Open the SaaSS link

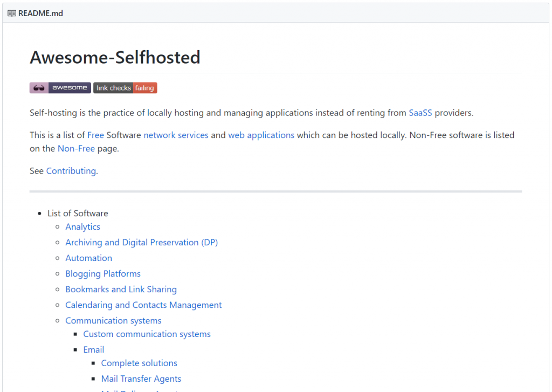[x=420, y=113]
